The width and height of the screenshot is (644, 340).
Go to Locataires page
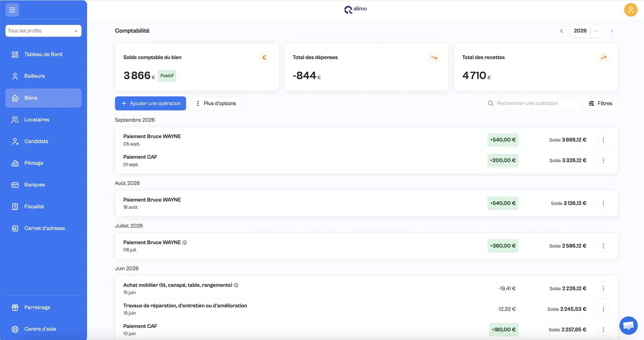43,120
